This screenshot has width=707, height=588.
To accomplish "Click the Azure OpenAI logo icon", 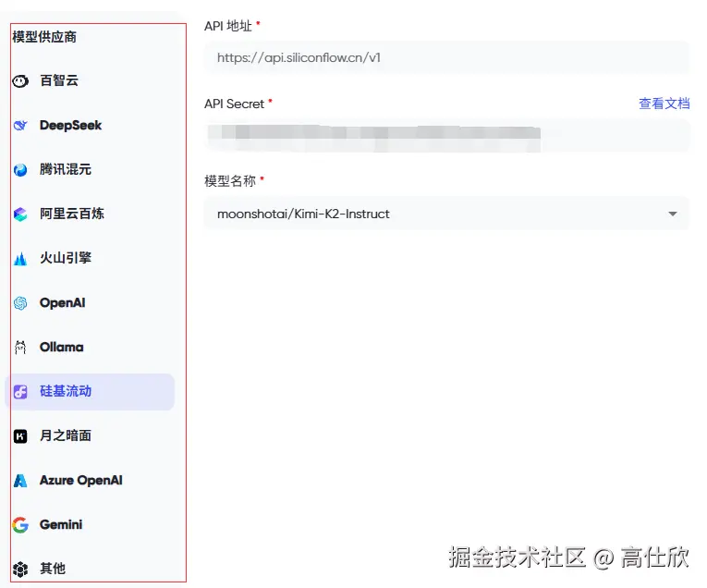I will (x=20, y=481).
